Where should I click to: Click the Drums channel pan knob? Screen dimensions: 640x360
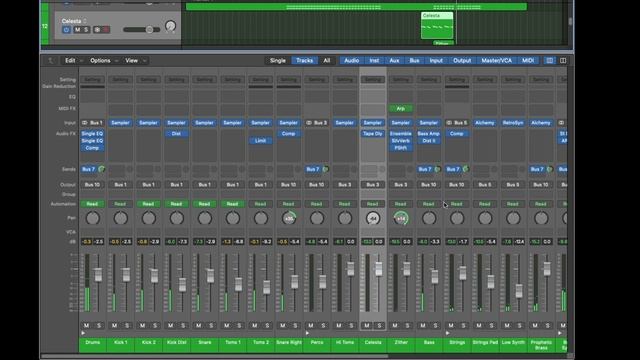tap(93, 218)
